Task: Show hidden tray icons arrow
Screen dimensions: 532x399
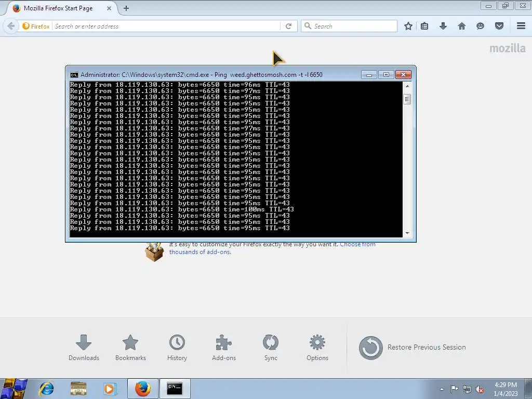Action: (442, 389)
